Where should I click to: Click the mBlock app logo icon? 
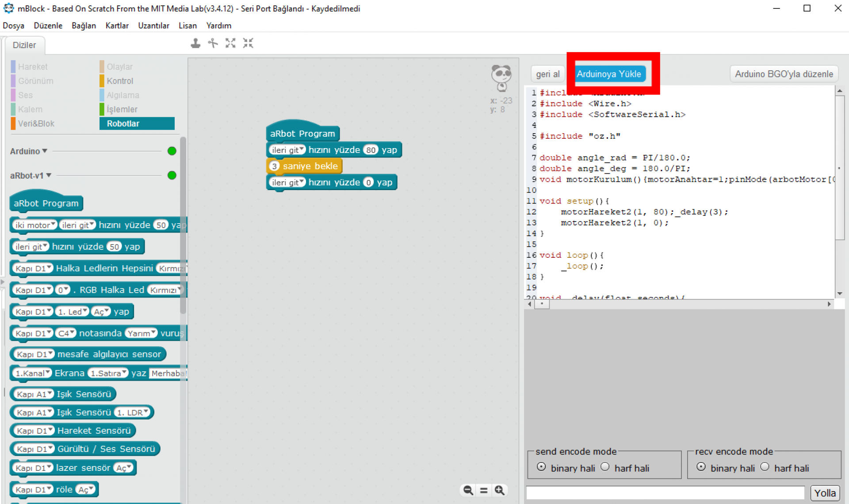pyautogui.click(x=8, y=8)
